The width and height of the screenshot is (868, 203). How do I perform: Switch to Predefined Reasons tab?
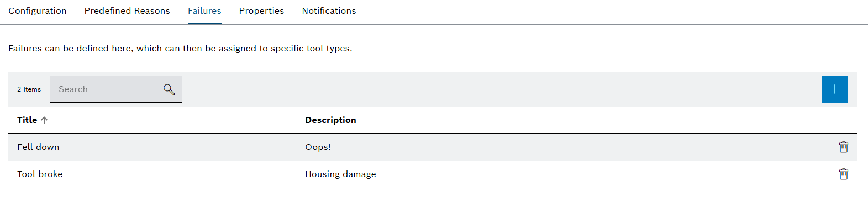(127, 11)
